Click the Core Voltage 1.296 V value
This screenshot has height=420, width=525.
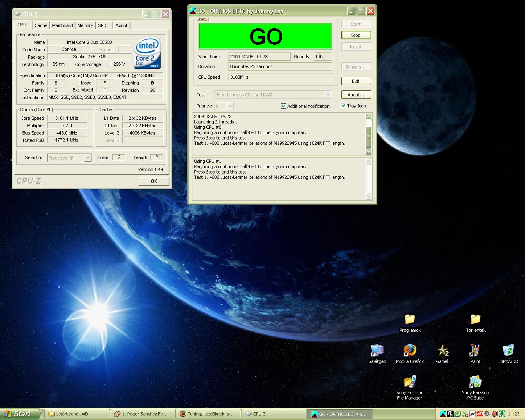coord(118,64)
